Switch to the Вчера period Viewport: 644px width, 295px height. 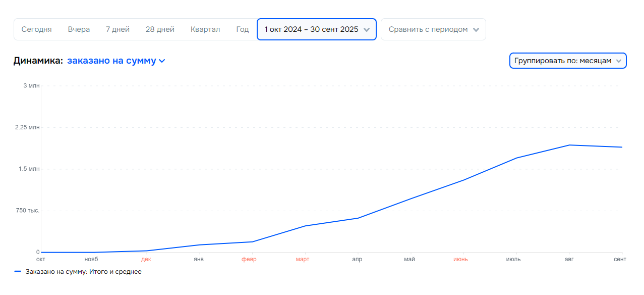pyautogui.click(x=79, y=29)
